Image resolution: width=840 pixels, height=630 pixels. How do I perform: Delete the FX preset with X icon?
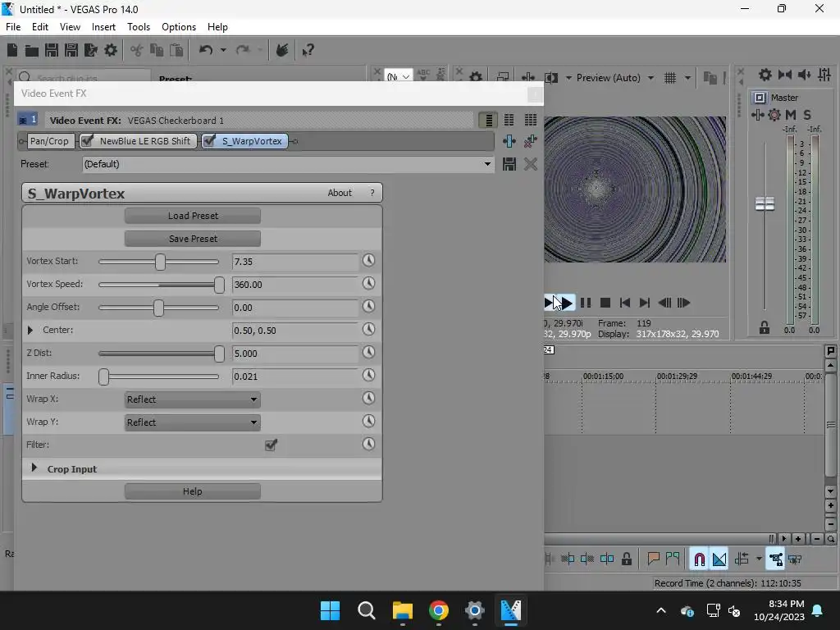531,164
